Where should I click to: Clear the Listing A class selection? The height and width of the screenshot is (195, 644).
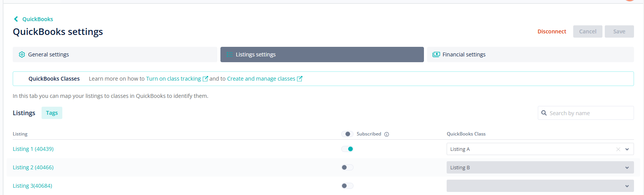[x=618, y=149]
